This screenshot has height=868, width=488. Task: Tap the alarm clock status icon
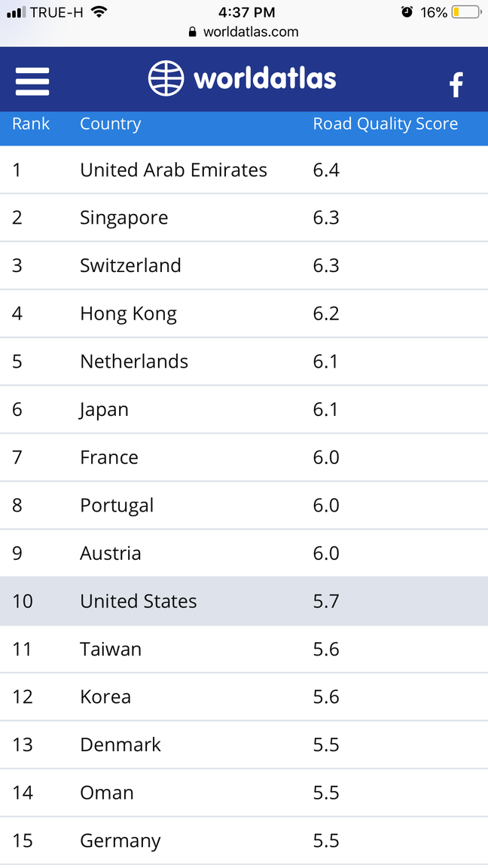tap(407, 11)
